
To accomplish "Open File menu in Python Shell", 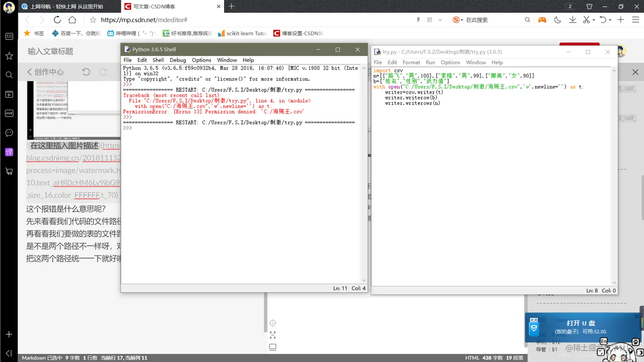I will point(127,60).
